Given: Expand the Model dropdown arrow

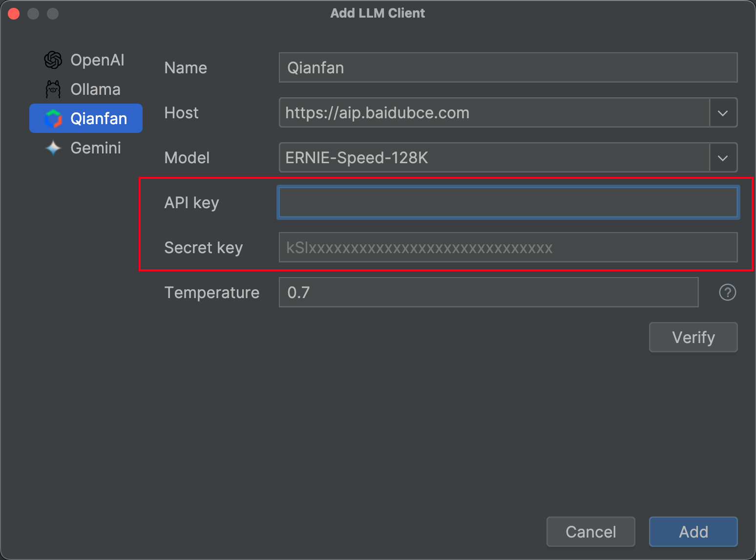Looking at the screenshot, I should point(723,158).
